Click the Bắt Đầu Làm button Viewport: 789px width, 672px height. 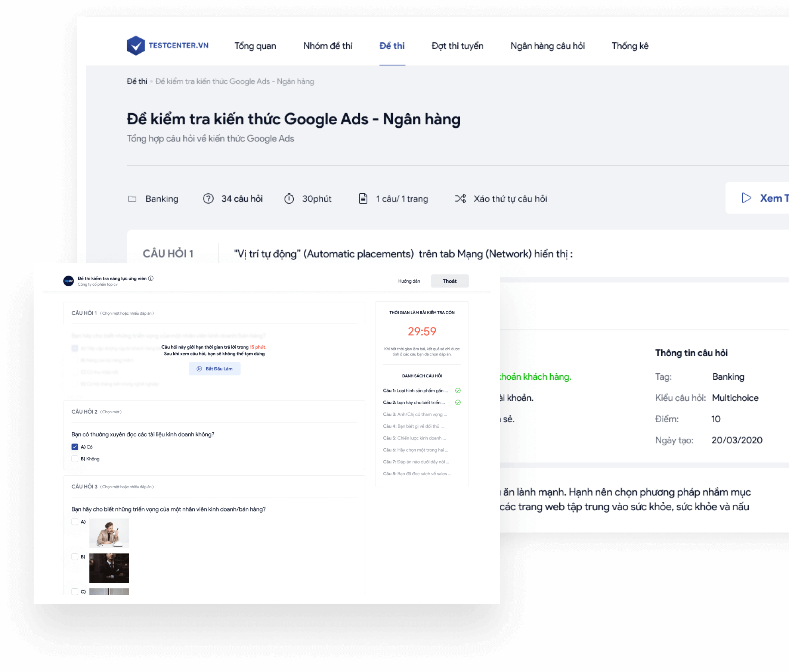pos(214,369)
